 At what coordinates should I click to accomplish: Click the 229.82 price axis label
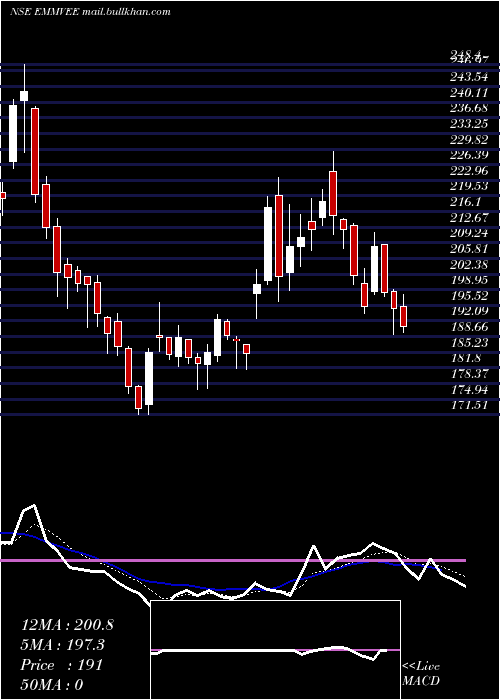469,139
